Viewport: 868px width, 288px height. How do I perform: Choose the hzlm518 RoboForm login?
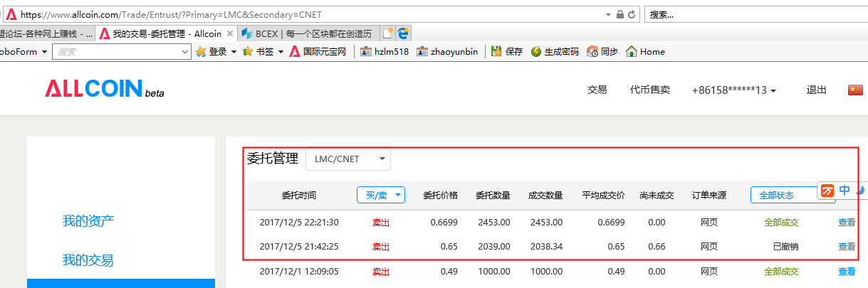click(385, 51)
